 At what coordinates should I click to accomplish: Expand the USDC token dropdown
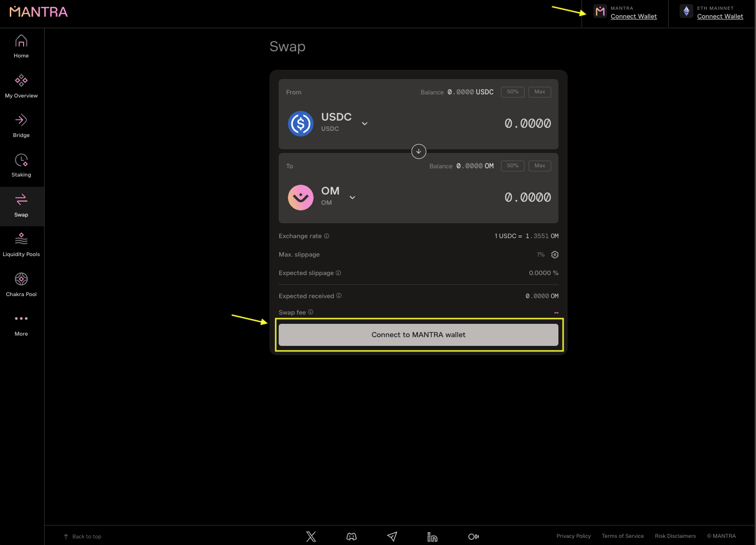[364, 124]
